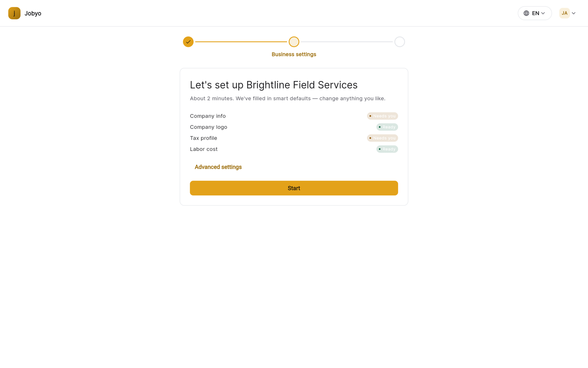Click Ready badge for Labor cost
The image size is (588, 368).
(x=387, y=149)
